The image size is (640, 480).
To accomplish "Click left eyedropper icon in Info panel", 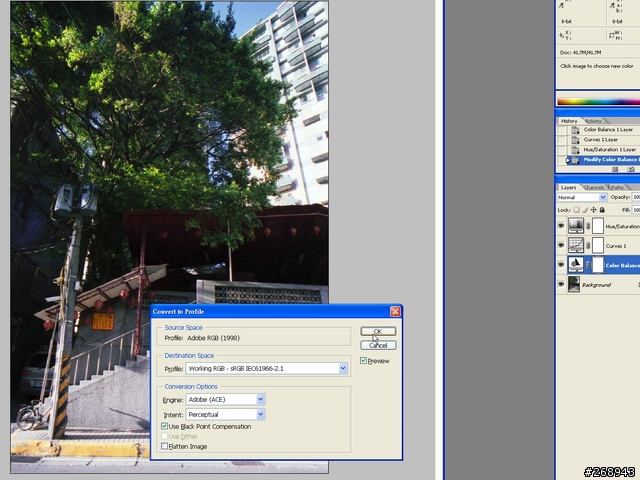I will pos(562,5).
